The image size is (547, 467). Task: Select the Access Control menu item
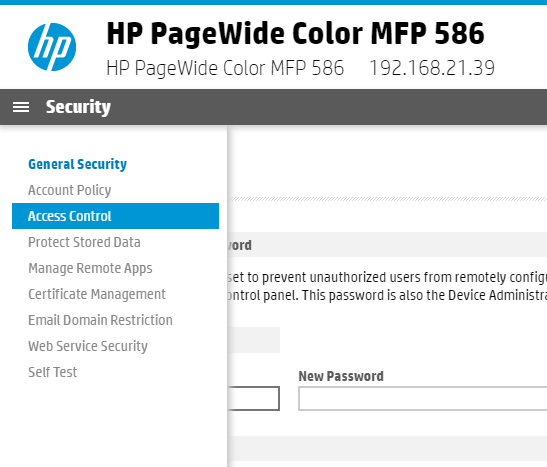pos(115,216)
